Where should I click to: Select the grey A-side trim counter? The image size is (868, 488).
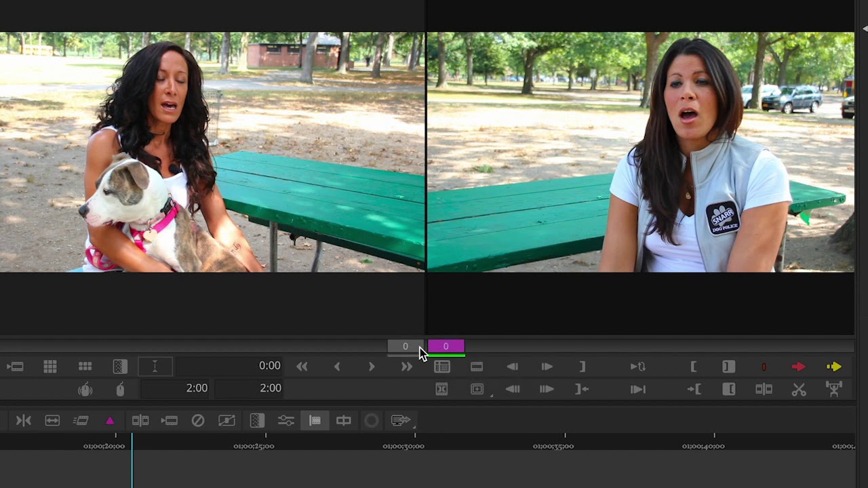click(406, 346)
